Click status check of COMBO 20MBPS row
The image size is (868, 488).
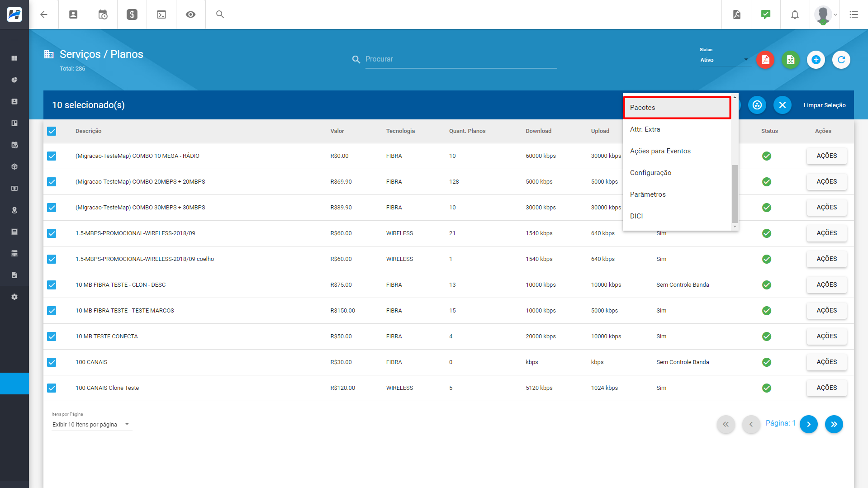[766, 182]
